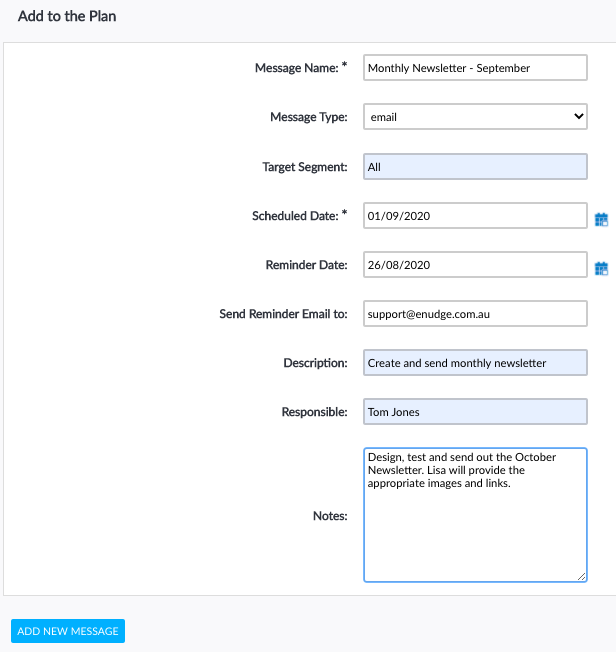Open the Scheduled Date calendar picker icon
The height and width of the screenshot is (652, 616).
[x=601, y=219]
